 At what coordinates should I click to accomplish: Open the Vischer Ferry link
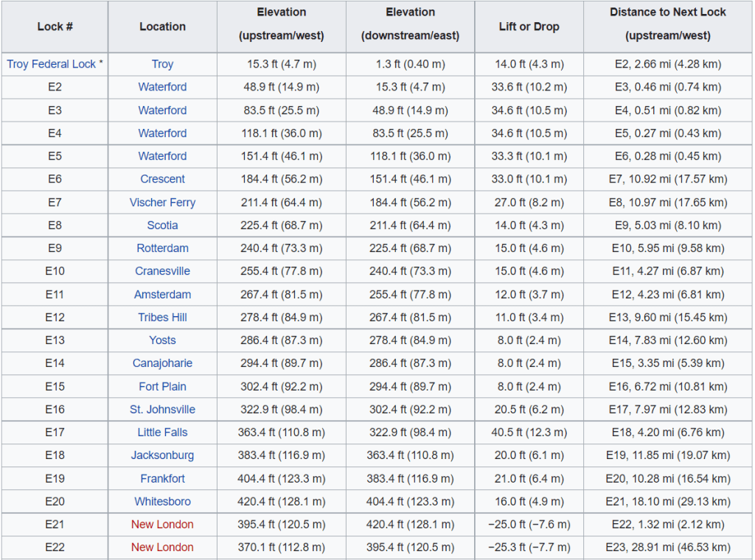tap(162, 203)
